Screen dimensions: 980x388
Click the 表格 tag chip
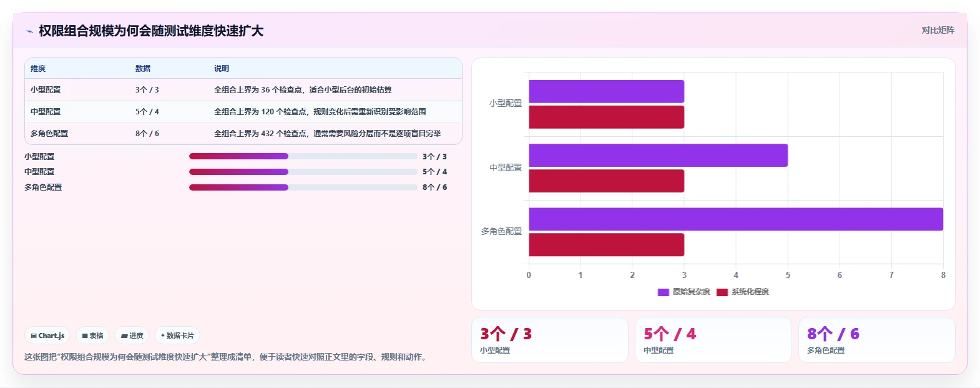coord(92,336)
